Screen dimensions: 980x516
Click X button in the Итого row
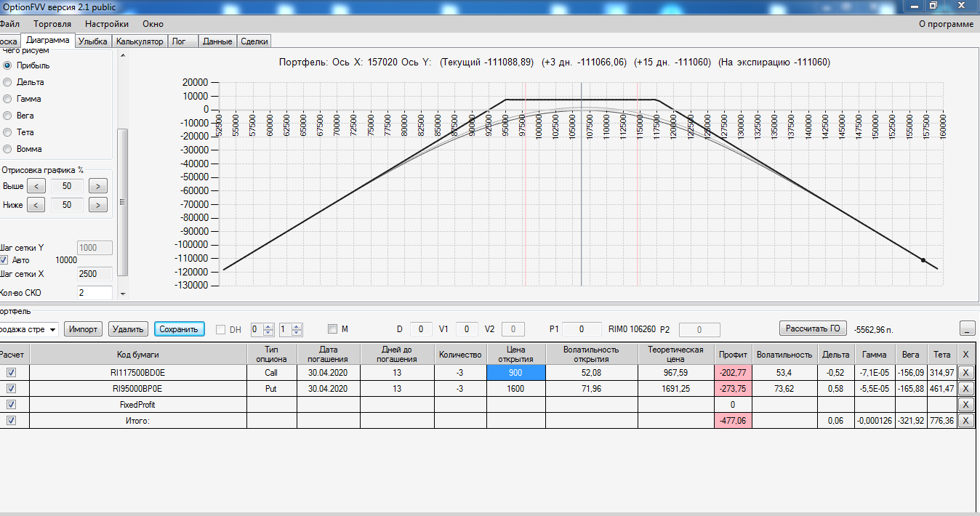click(965, 421)
